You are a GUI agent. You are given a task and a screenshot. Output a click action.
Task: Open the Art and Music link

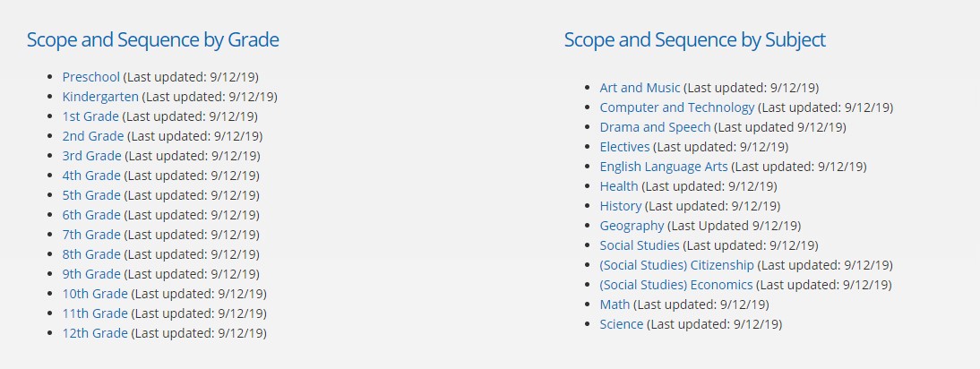640,88
